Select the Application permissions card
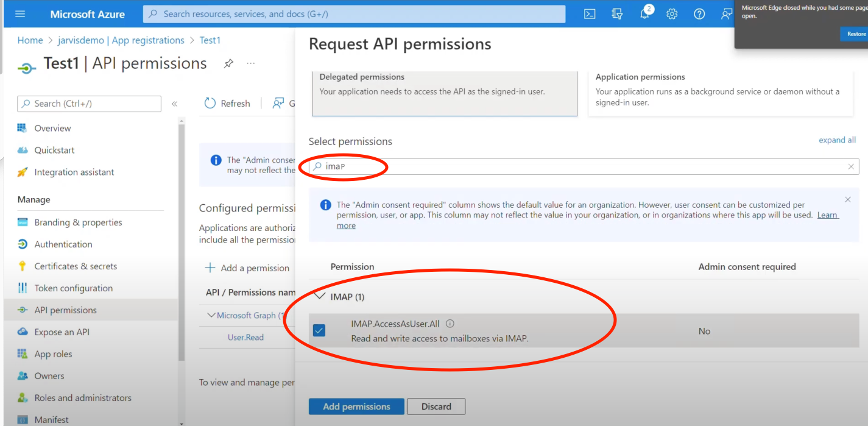This screenshot has height=426, width=868. tap(721, 93)
